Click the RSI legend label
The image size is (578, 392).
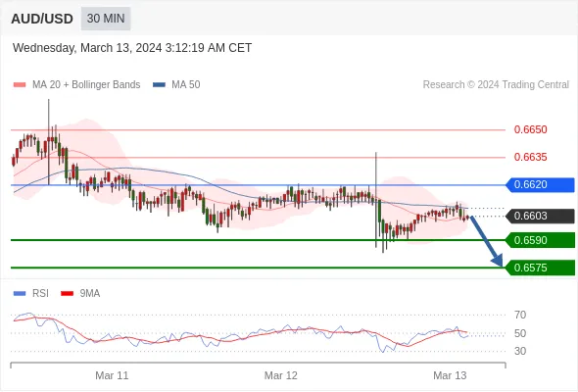coord(40,294)
